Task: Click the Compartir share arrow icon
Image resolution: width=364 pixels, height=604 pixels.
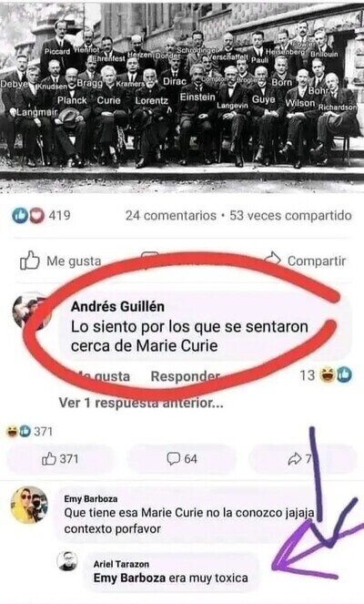Action: [273, 259]
